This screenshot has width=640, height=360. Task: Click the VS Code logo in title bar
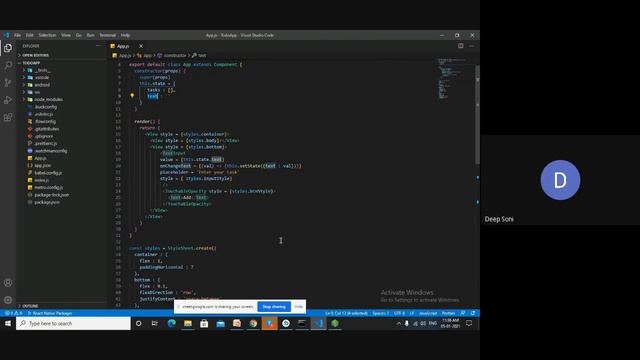(x=6, y=35)
